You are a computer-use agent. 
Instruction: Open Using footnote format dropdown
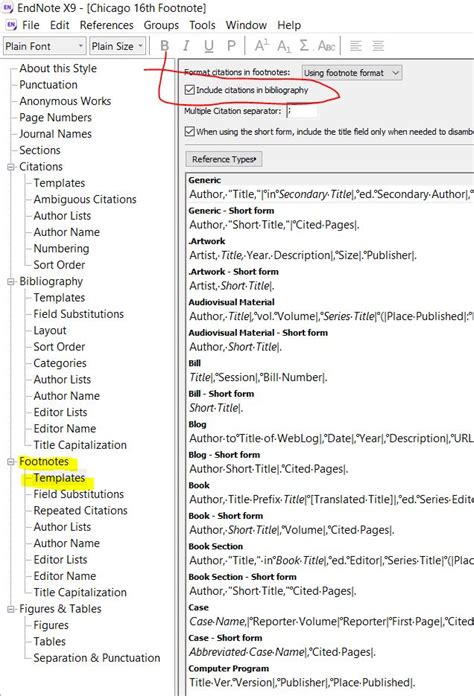coord(352,72)
